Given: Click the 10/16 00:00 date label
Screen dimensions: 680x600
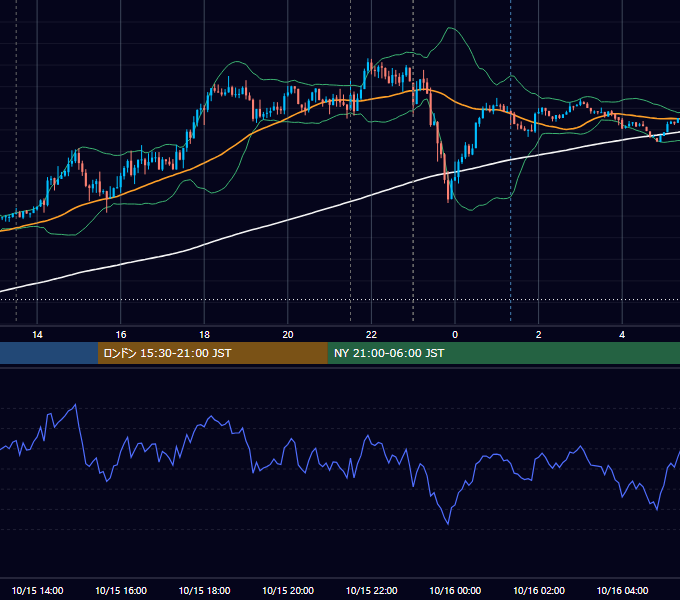Looking at the screenshot, I should click(455, 590).
